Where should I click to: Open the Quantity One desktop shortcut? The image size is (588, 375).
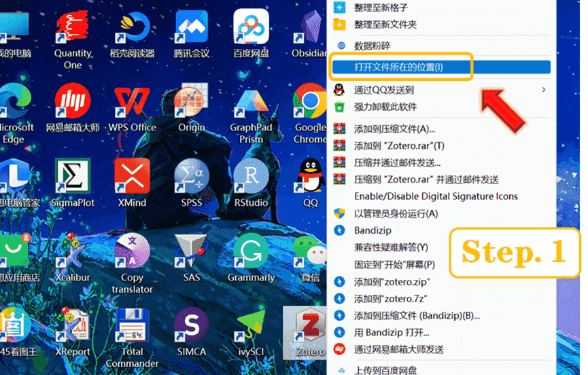73,31
